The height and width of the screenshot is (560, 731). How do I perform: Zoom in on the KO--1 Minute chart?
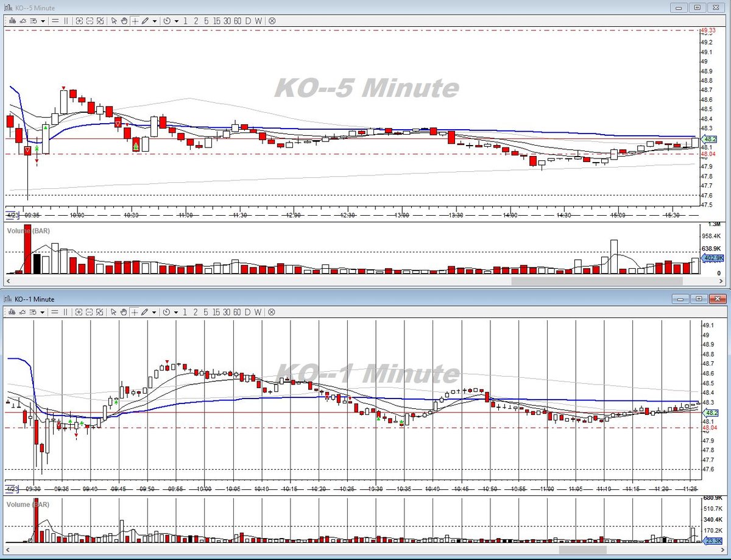[x=79, y=312]
